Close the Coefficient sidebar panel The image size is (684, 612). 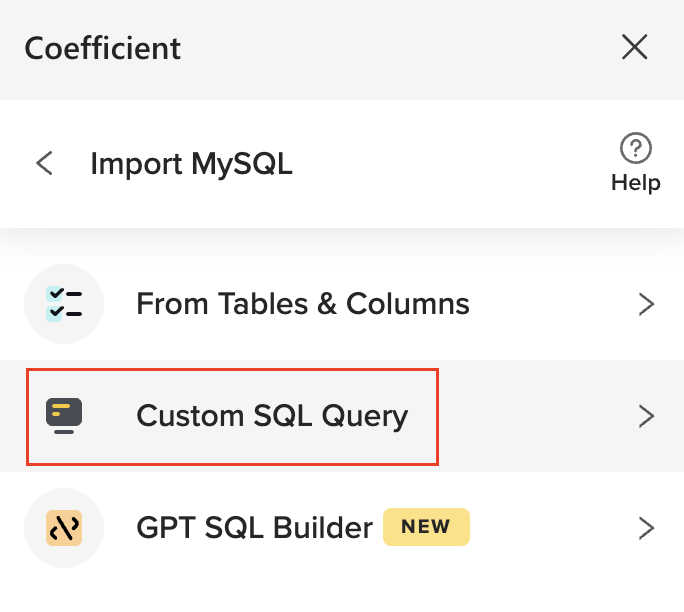point(635,47)
